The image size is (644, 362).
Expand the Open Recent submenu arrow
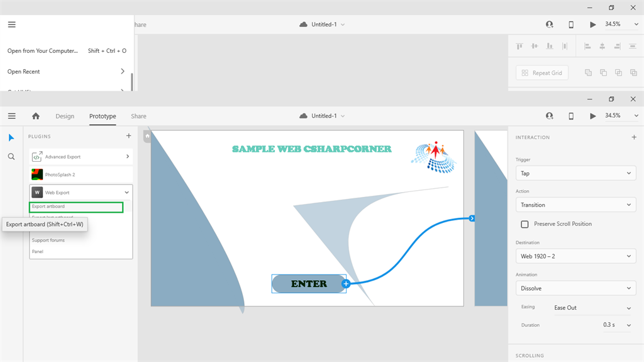[x=123, y=71]
